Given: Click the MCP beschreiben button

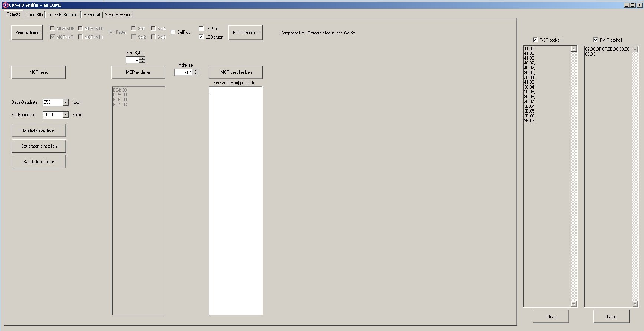Looking at the screenshot, I should pyautogui.click(x=236, y=72).
